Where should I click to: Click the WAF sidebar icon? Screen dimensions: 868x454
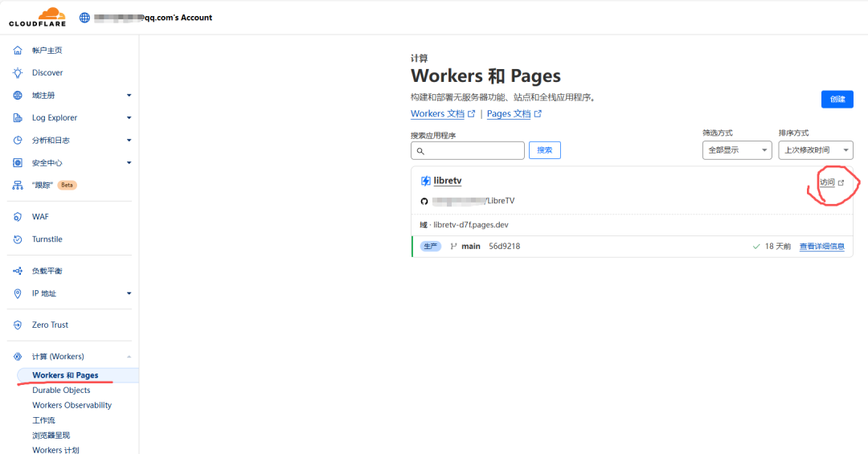pos(18,217)
